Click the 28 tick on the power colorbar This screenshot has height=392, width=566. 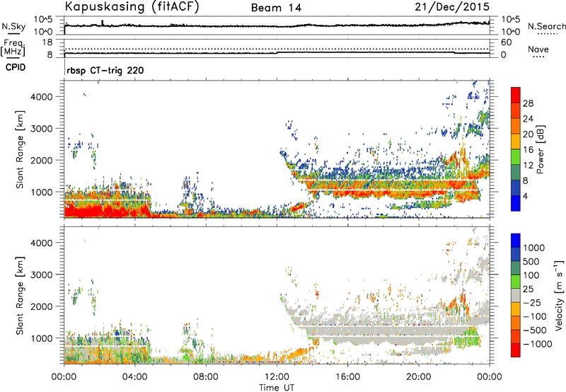coord(528,103)
